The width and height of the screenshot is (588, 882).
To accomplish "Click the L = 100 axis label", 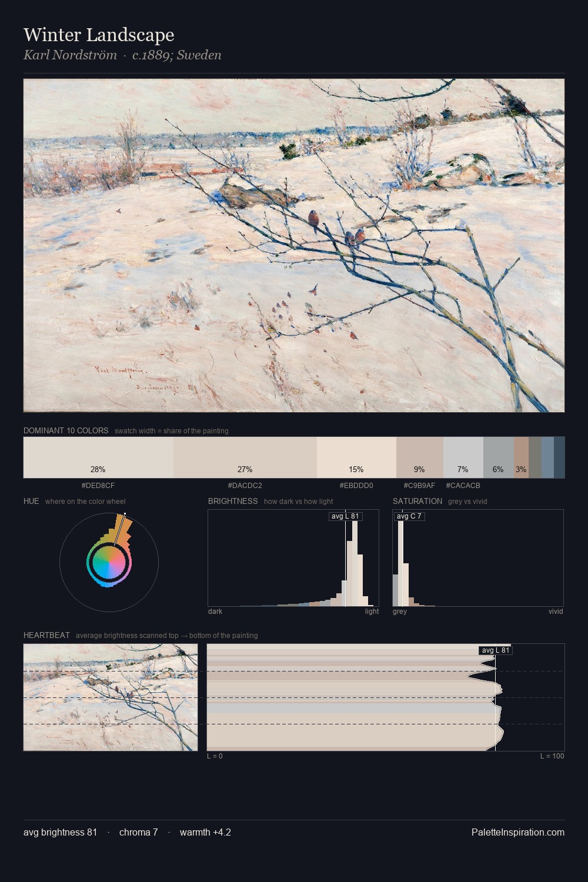I will [552, 756].
